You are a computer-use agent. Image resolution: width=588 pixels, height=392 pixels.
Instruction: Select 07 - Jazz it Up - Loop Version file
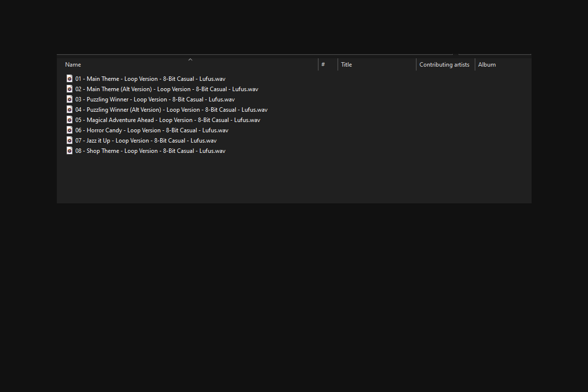[x=146, y=141]
